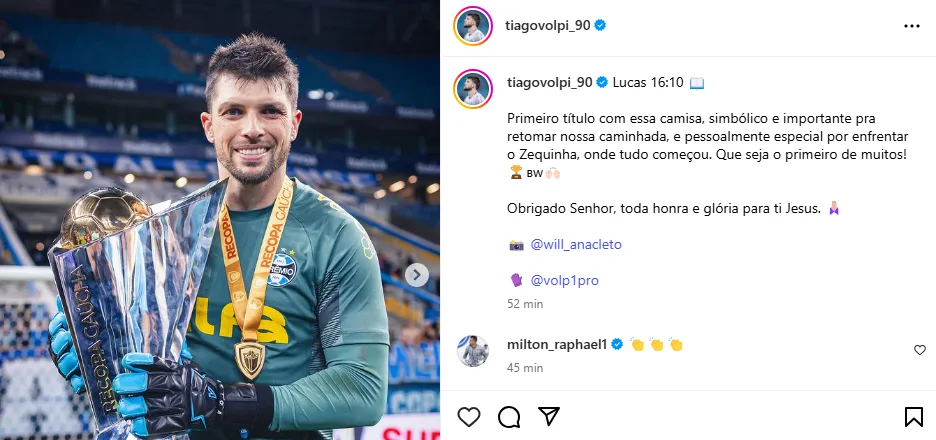This screenshot has height=440, width=936.
Task: Like milton_raphael1's comment
Action: pos(920,350)
